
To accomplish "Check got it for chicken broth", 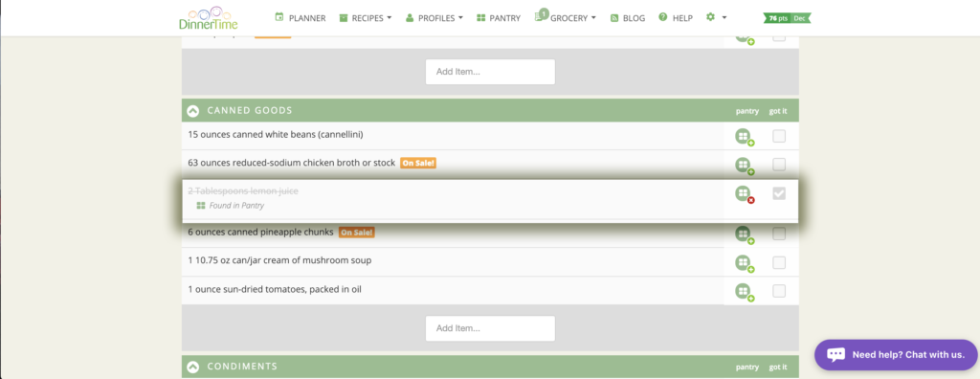I will [x=779, y=165].
